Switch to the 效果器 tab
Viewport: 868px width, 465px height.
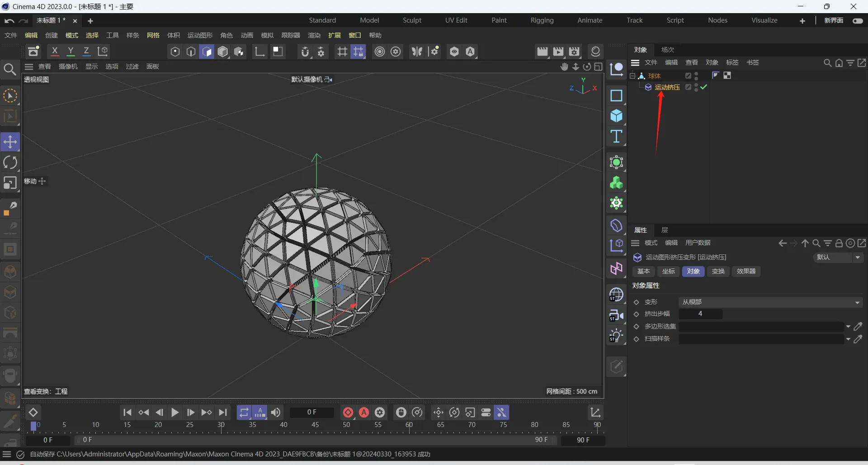pos(746,271)
